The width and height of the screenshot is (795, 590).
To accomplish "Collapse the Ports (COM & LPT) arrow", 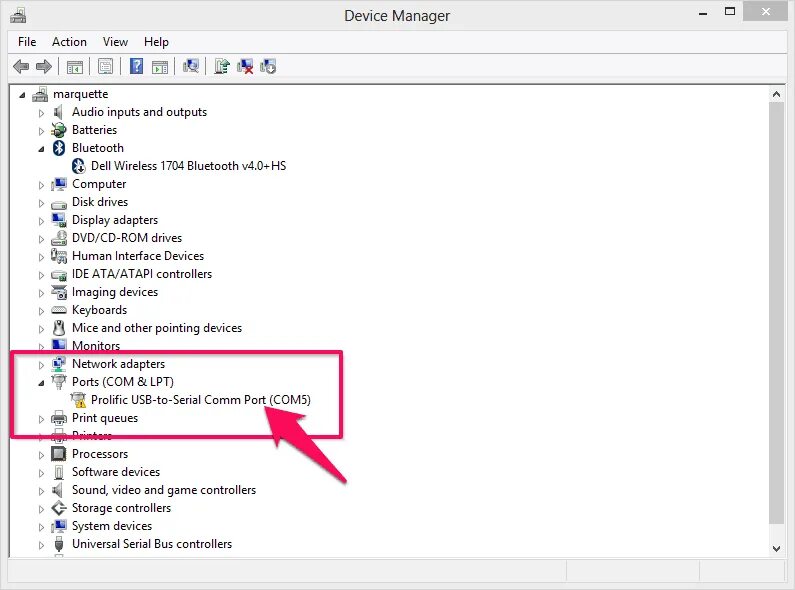I will pos(42,383).
